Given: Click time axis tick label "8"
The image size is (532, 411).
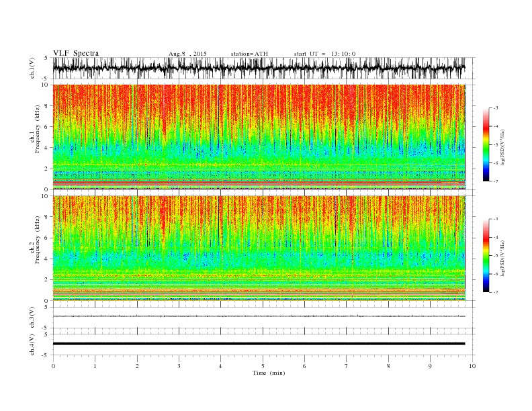Looking at the screenshot, I should (388, 366).
